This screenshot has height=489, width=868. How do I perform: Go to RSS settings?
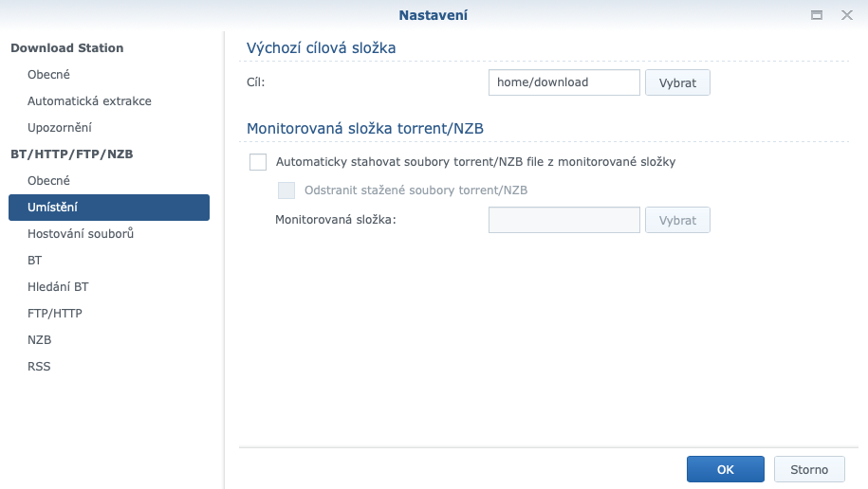(39, 367)
